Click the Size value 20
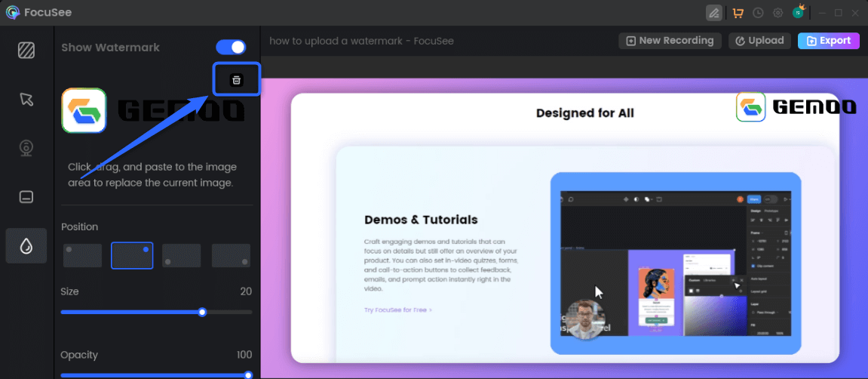 [x=246, y=291]
